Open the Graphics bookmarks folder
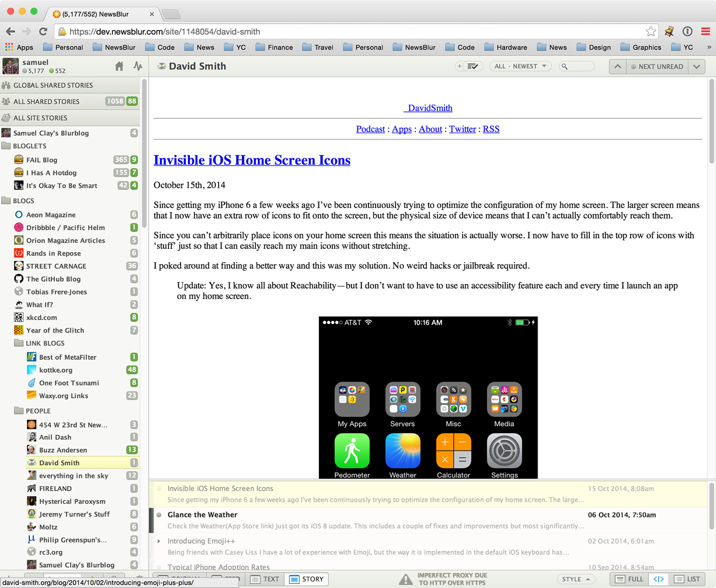The height and width of the screenshot is (588, 716). (641, 47)
